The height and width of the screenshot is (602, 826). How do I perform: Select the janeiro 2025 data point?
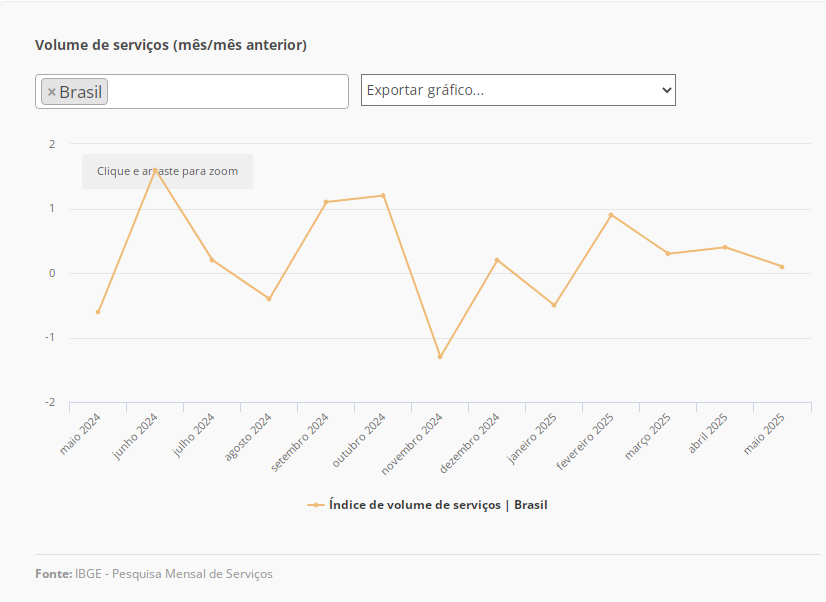tap(554, 305)
